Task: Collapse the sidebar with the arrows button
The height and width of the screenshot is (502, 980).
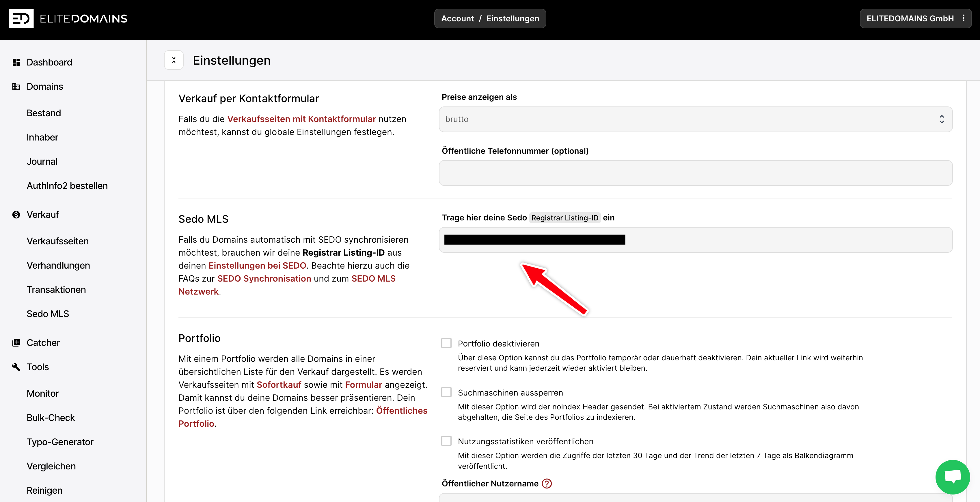Action: pos(174,60)
